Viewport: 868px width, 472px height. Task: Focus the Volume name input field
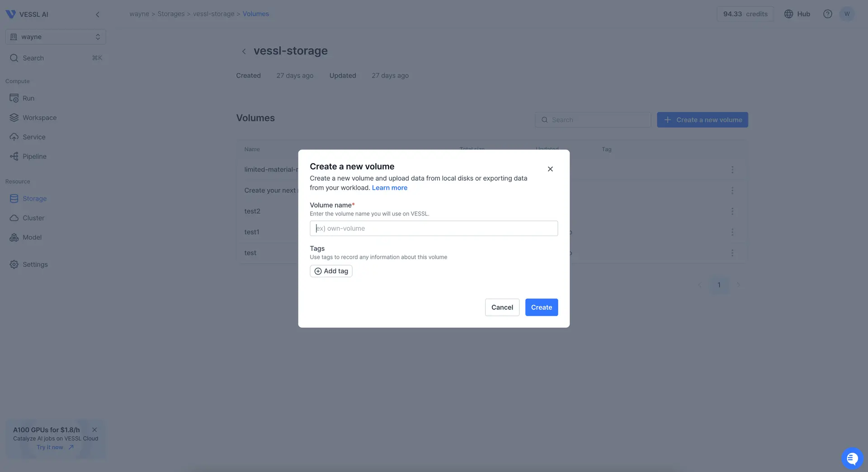coord(434,229)
